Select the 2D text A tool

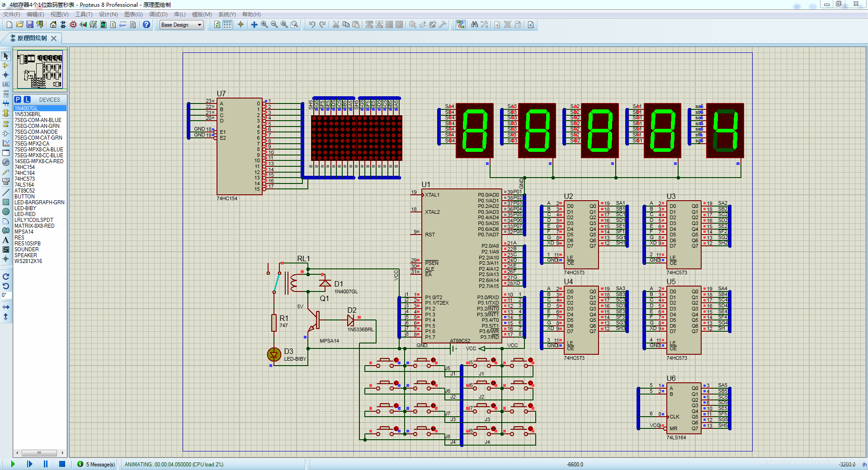coord(6,240)
